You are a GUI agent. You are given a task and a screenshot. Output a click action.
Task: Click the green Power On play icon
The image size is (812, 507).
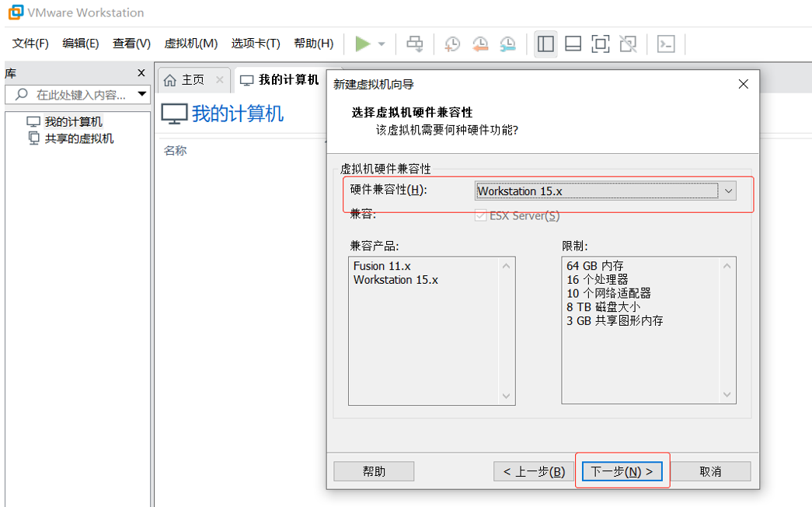tap(363, 44)
